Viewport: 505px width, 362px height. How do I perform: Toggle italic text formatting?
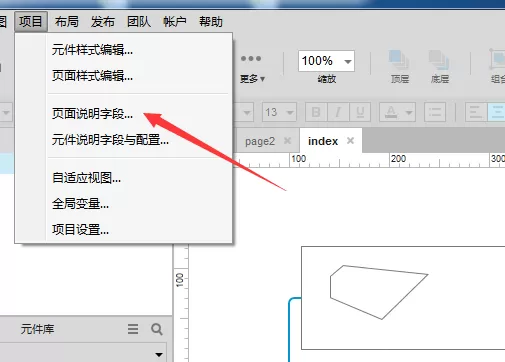point(338,112)
